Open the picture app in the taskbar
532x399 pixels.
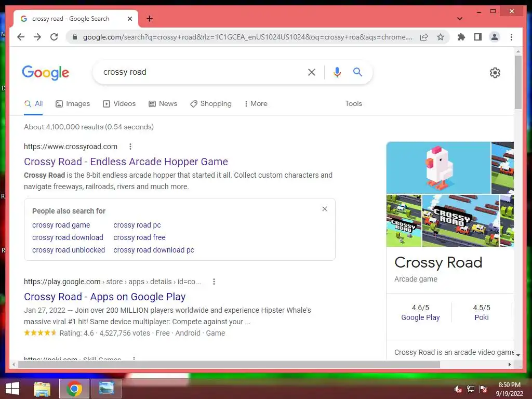click(107, 389)
